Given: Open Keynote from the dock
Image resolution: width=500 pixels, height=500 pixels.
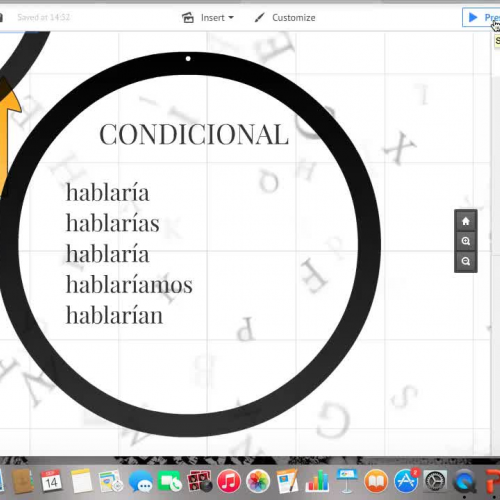Looking at the screenshot, I should click(347, 481).
